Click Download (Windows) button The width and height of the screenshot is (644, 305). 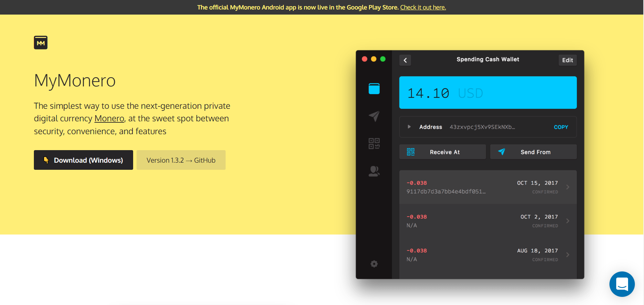pyautogui.click(x=83, y=160)
